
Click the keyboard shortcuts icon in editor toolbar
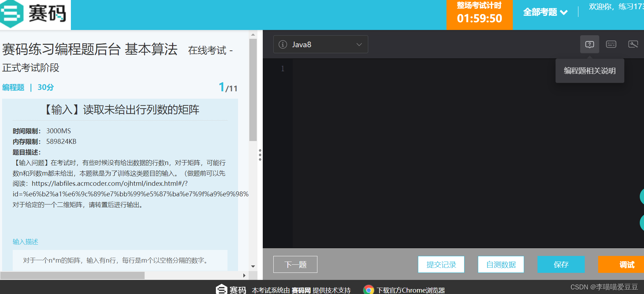(611, 44)
